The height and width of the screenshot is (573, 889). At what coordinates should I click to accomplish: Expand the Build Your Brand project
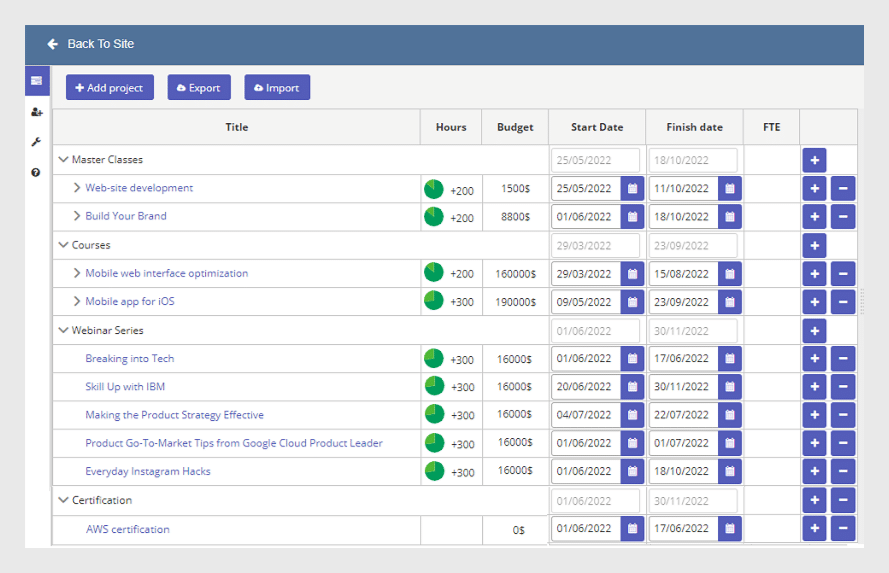tap(77, 216)
